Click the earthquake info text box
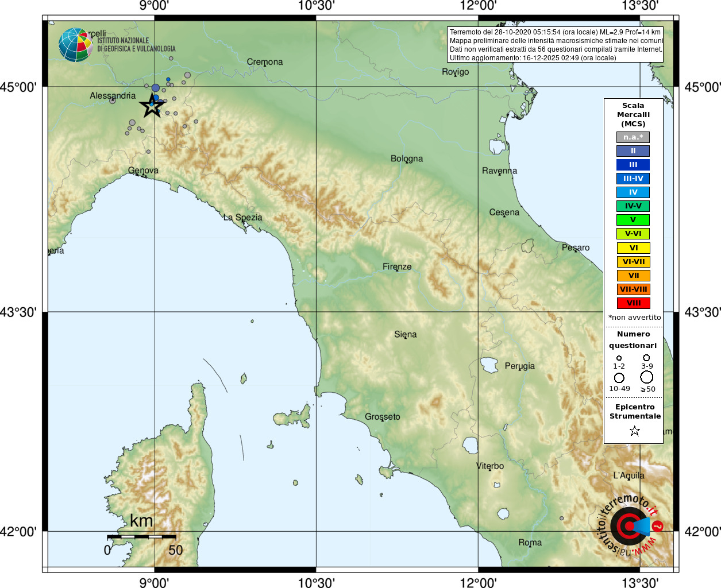Screen dimensions: 721x588 555,45
